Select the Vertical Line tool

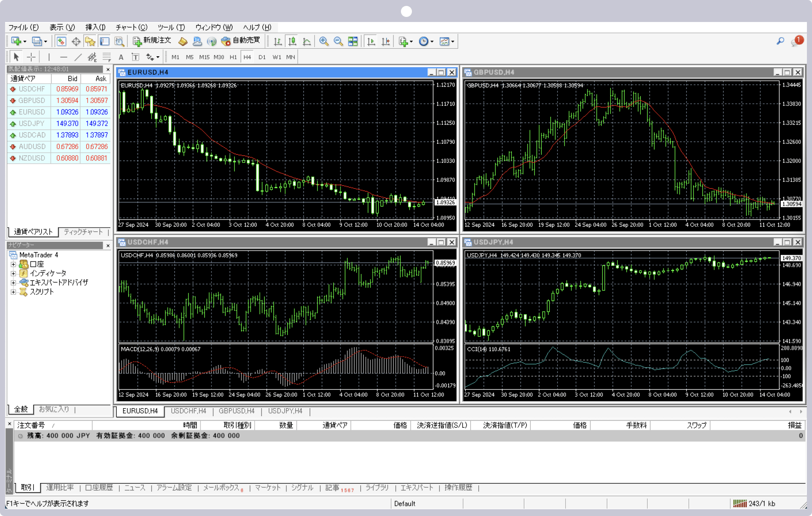[49, 57]
